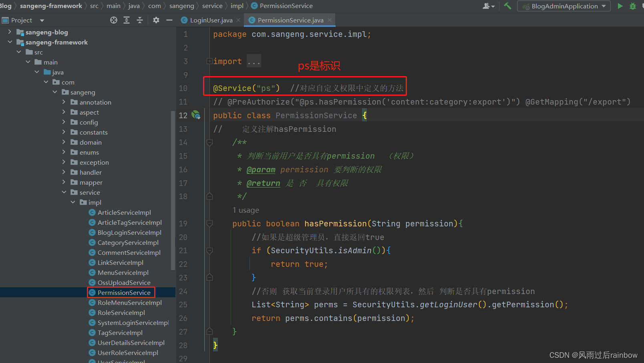
Task: Click 'PermissionService' in breadcrumb
Action: (286, 6)
